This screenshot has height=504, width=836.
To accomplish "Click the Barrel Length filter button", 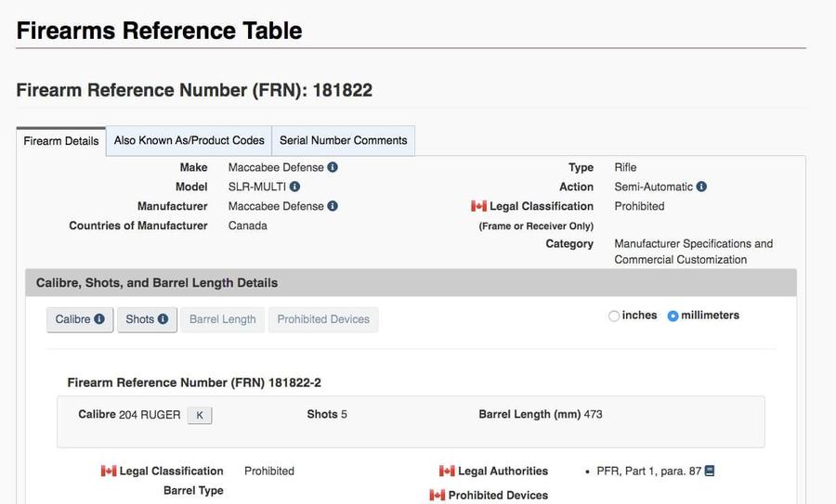I will 222,319.
